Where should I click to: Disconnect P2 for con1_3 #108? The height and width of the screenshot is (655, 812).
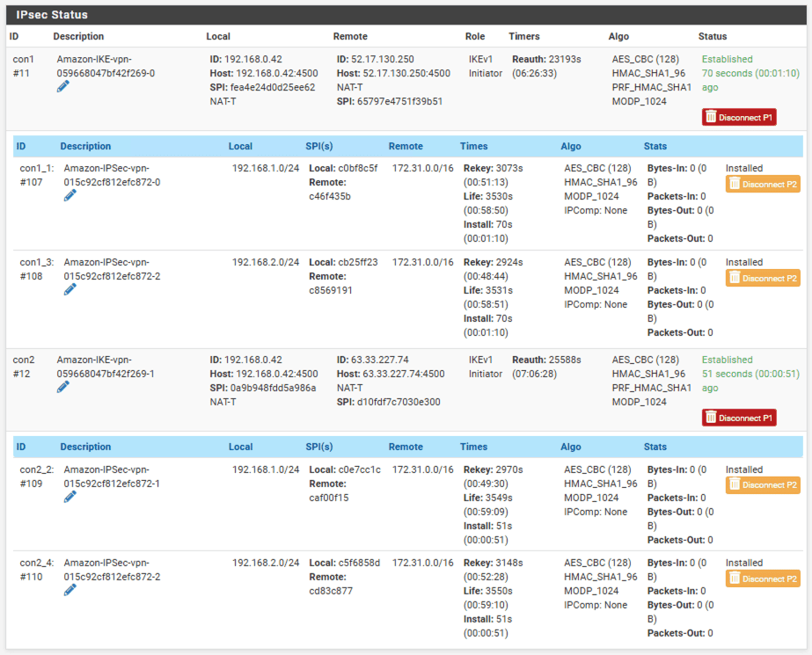pyautogui.click(x=763, y=278)
